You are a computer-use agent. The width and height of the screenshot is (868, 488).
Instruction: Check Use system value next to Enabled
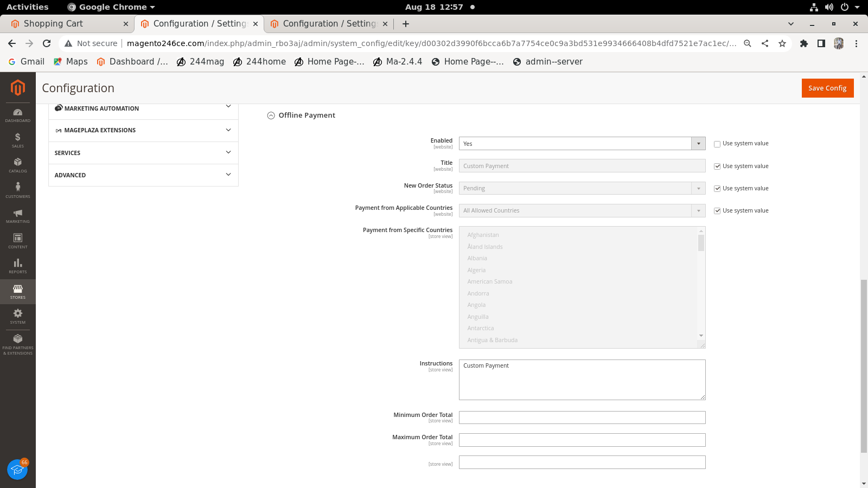[x=717, y=144]
